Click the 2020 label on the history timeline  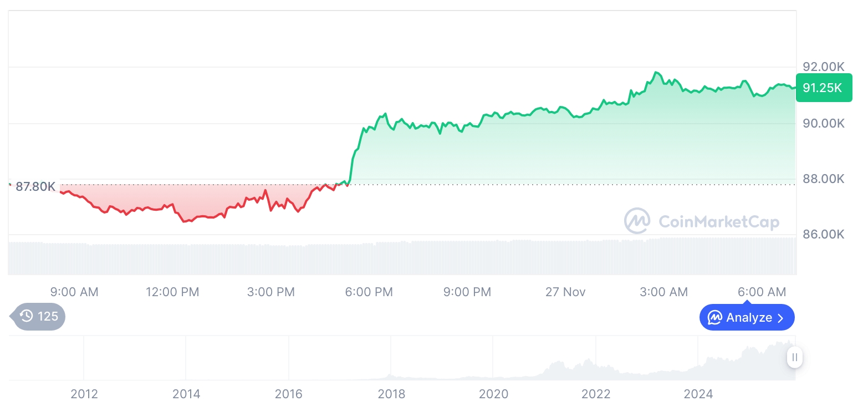(493, 394)
